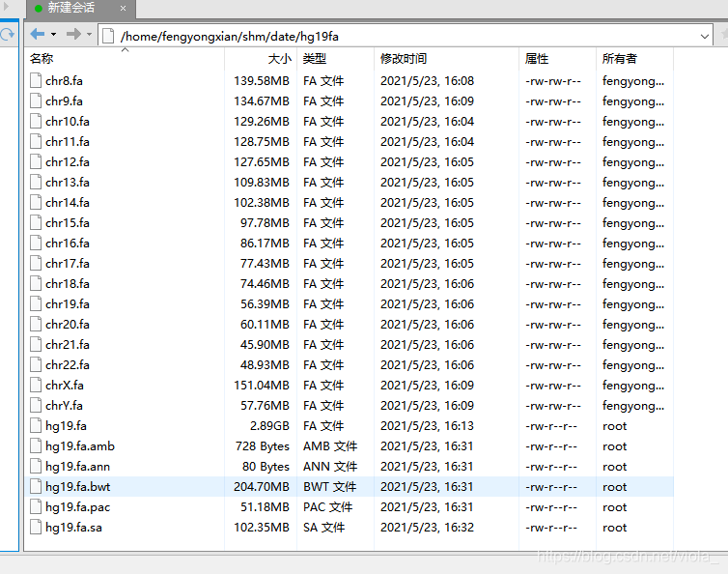Select the chr12.fa file icon
Viewport: 728px width, 574px height.
point(36,161)
